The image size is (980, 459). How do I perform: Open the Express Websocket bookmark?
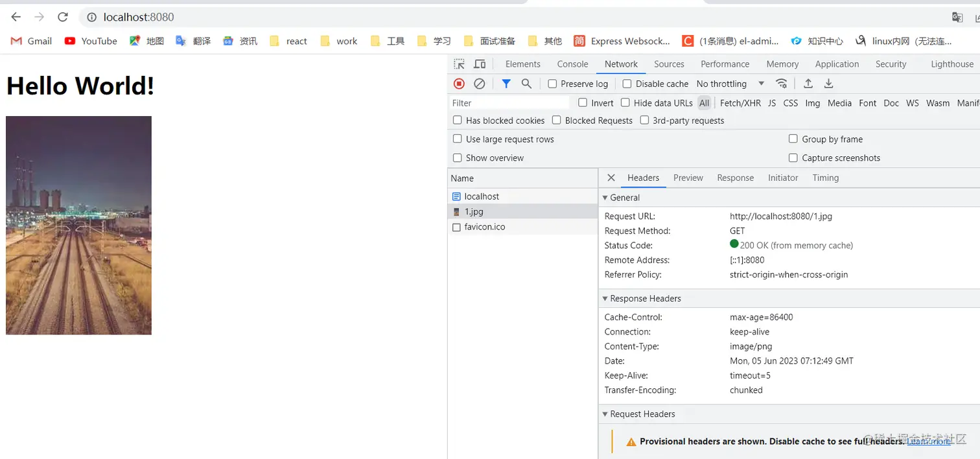(x=622, y=41)
